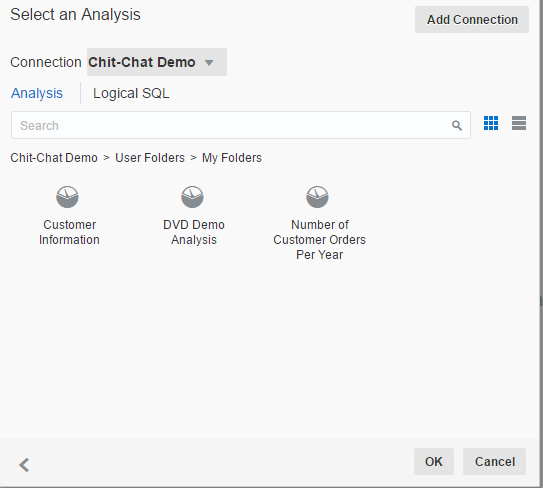Image resolution: width=543 pixels, height=488 pixels.
Task: Cancel the Select an Analysis dialog
Action: [495, 461]
